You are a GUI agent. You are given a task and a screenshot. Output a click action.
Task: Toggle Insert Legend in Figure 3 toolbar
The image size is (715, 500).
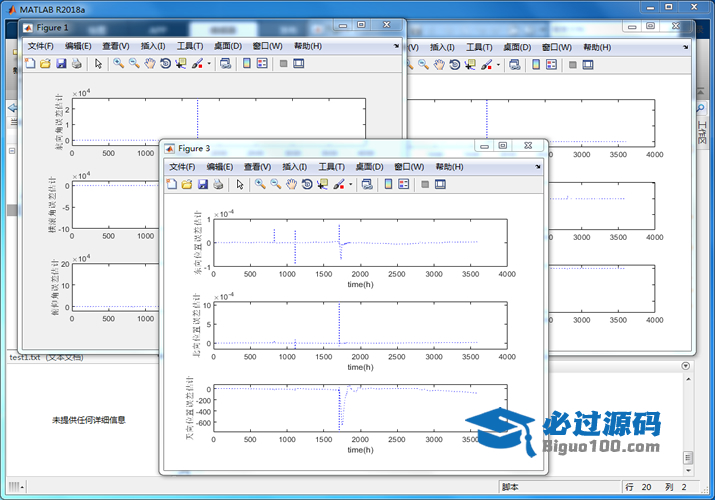click(403, 184)
